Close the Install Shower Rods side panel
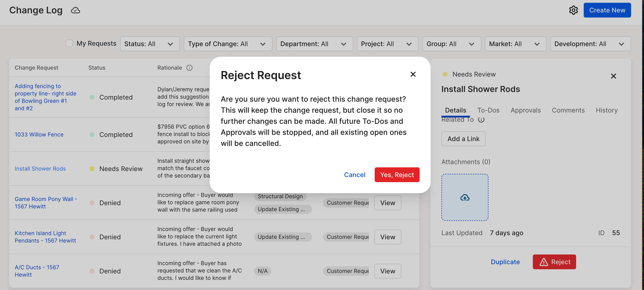 coord(613,76)
